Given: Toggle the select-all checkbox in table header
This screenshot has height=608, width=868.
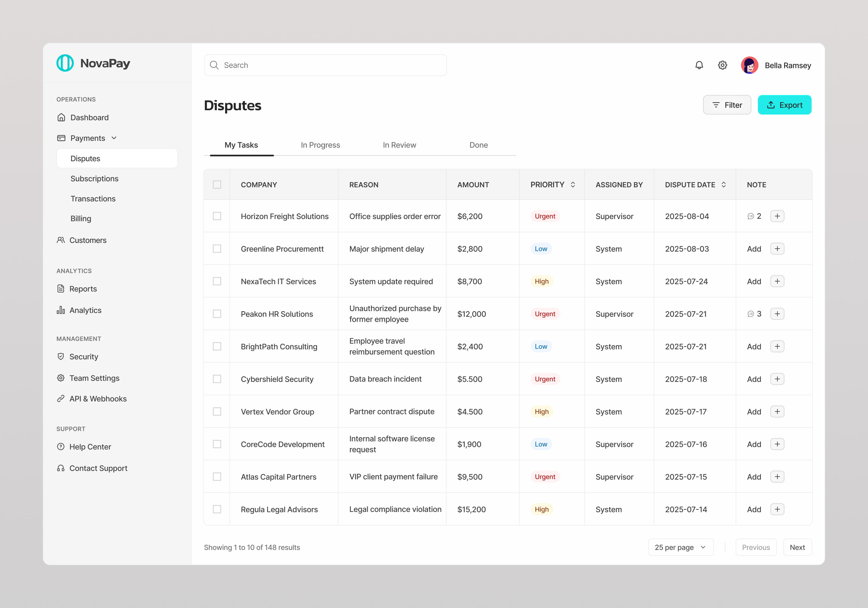Looking at the screenshot, I should pos(217,185).
